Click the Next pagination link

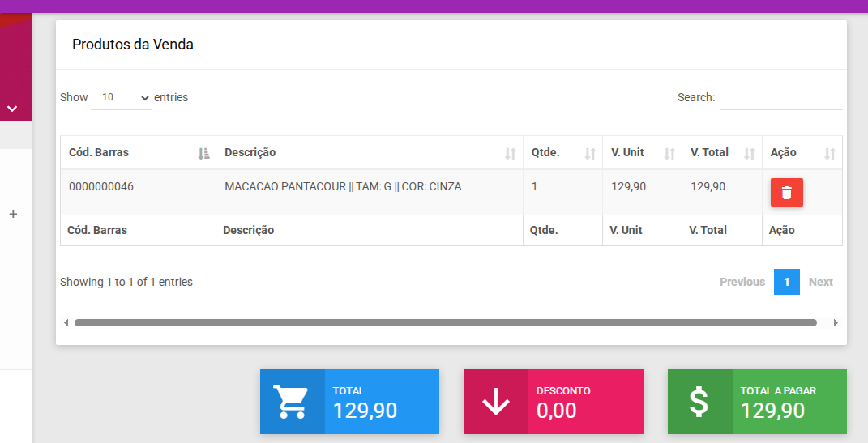pyautogui.click(x=820, y=282)
